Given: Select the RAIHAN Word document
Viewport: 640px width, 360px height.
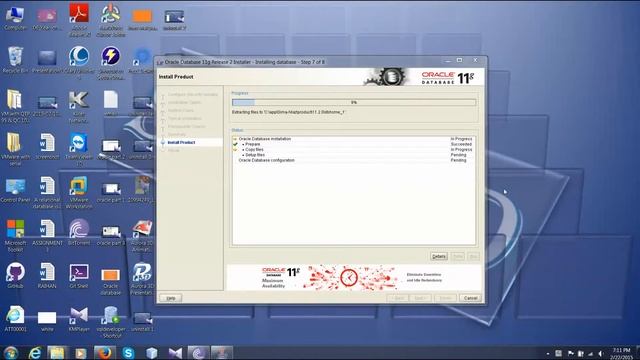Looking at the screenshot, I should coord(47,276).
